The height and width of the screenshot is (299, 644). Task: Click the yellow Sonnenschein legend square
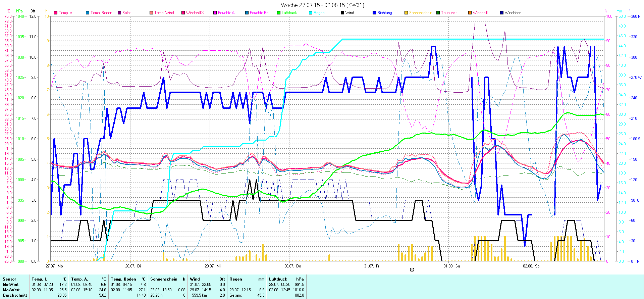click(406, 13)
